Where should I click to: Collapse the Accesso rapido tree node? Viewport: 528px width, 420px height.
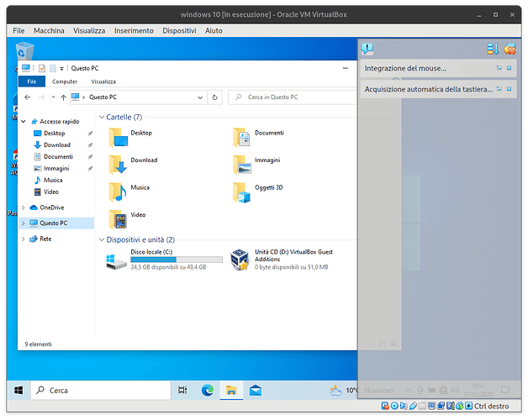click(24, 122)
